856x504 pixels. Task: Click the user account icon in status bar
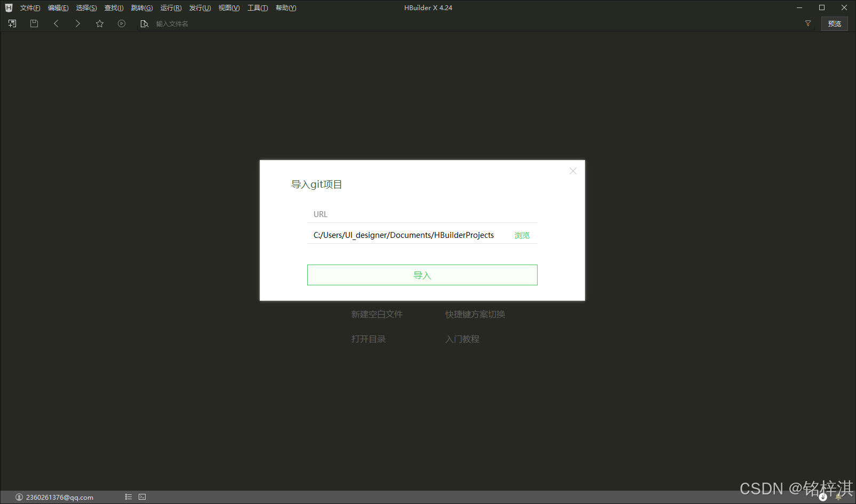[x=19, y=497]
